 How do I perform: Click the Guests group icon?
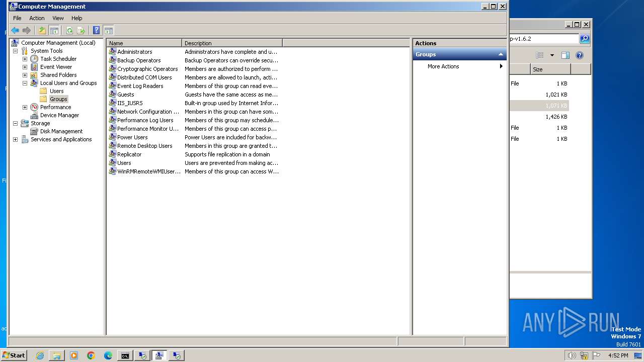[112, 95]
